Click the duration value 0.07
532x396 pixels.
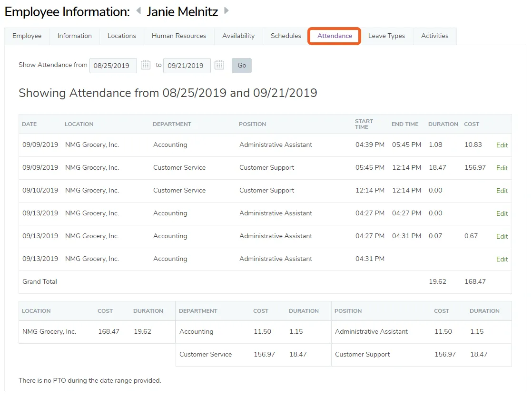(x=435, y=236)
